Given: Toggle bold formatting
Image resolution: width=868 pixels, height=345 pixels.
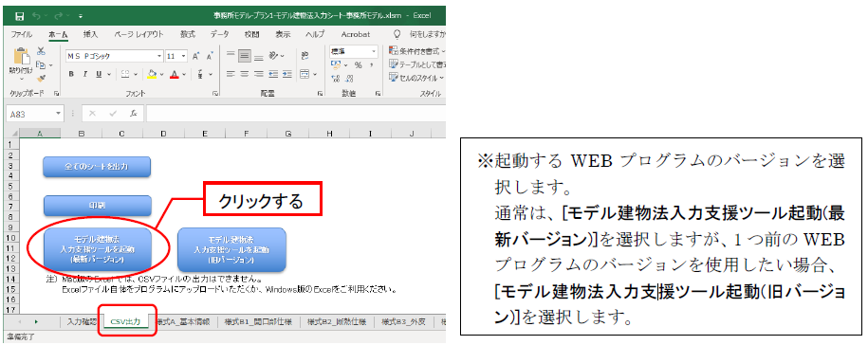Looking at the screenshot, I should click(71, 74).
